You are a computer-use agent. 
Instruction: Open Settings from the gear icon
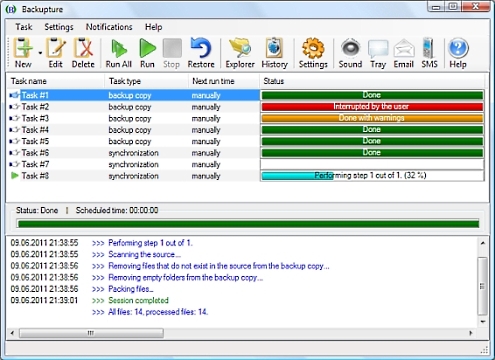click(313, 53)
